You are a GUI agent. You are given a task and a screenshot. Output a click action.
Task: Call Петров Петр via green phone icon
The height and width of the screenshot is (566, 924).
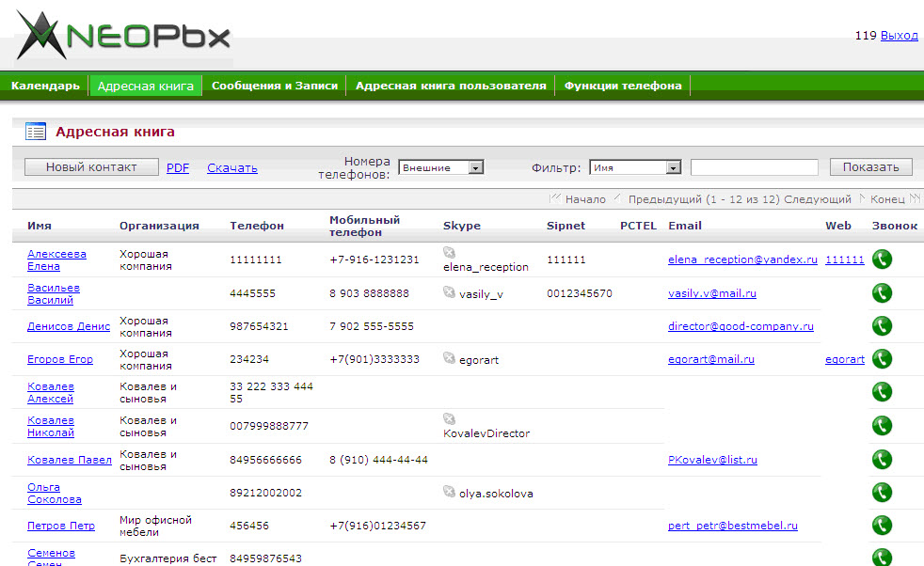coord(882,526)
